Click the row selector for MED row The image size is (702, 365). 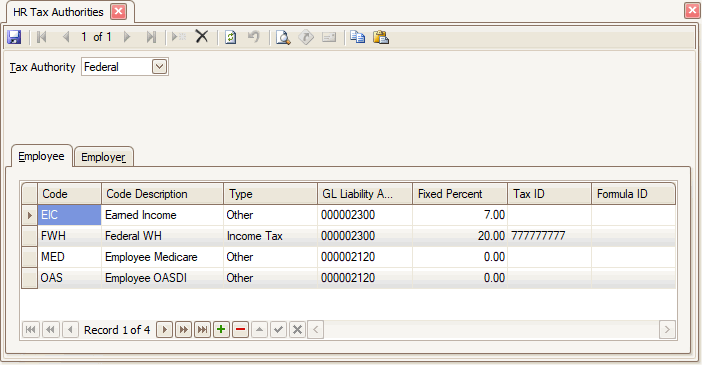click(x=30, y=257)
